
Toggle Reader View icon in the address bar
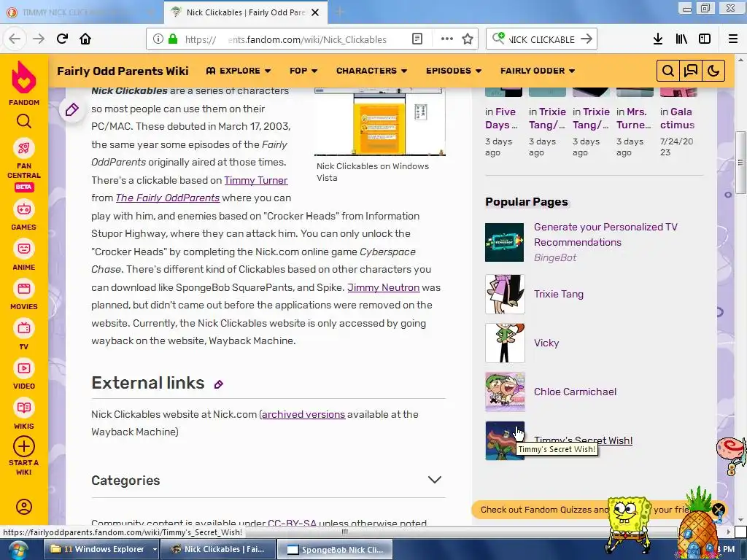(417, 39)
